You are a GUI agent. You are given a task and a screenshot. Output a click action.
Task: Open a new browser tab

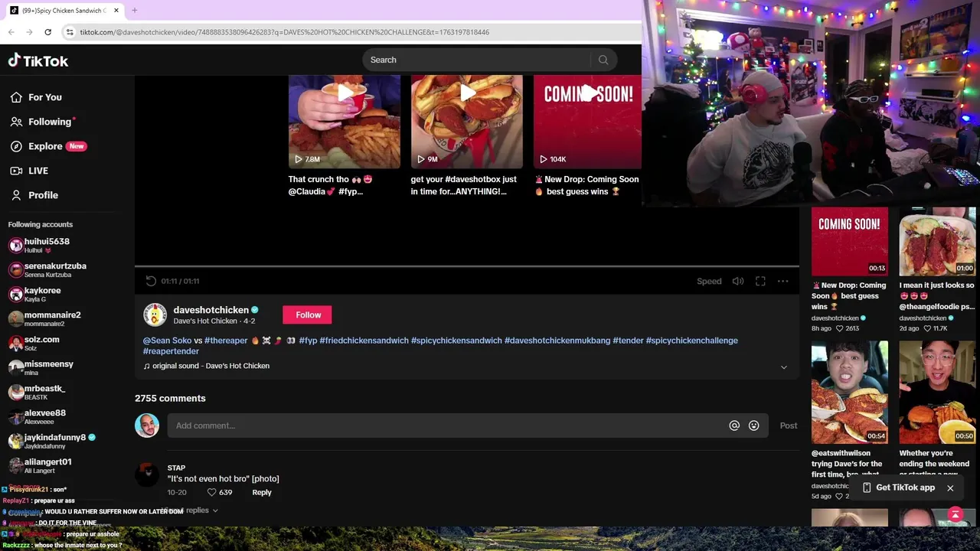click(x=134, y=11)
